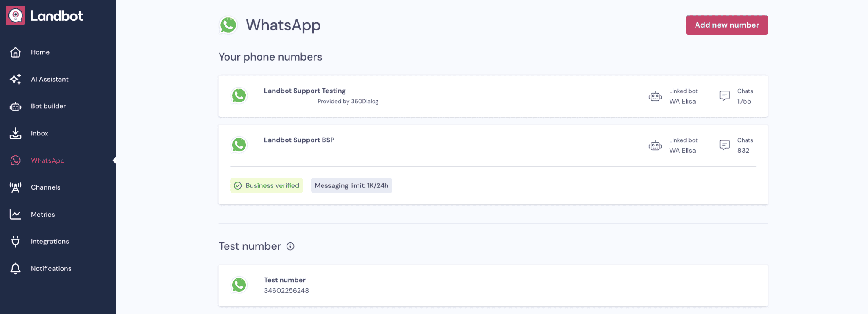
Task: Click the info icon next to Test number
Action: (290, 246)
